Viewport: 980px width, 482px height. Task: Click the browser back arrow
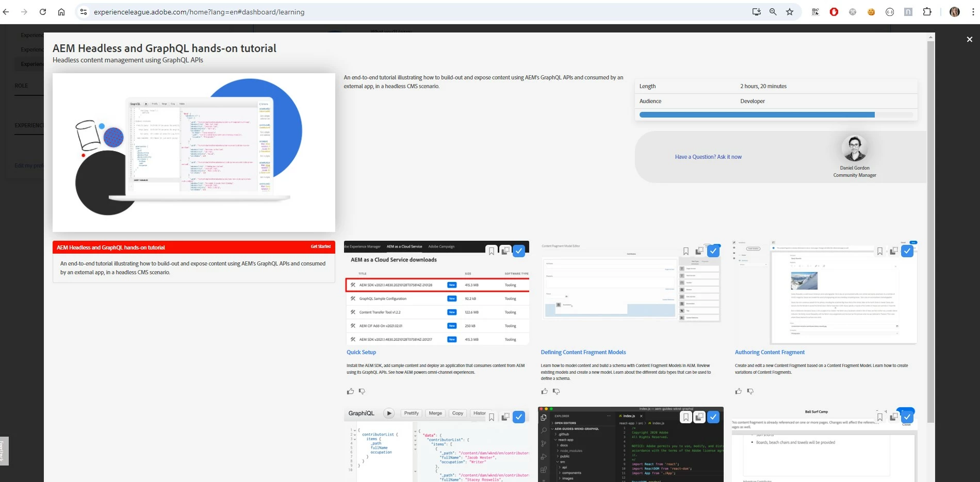click(x=6, y=12)
